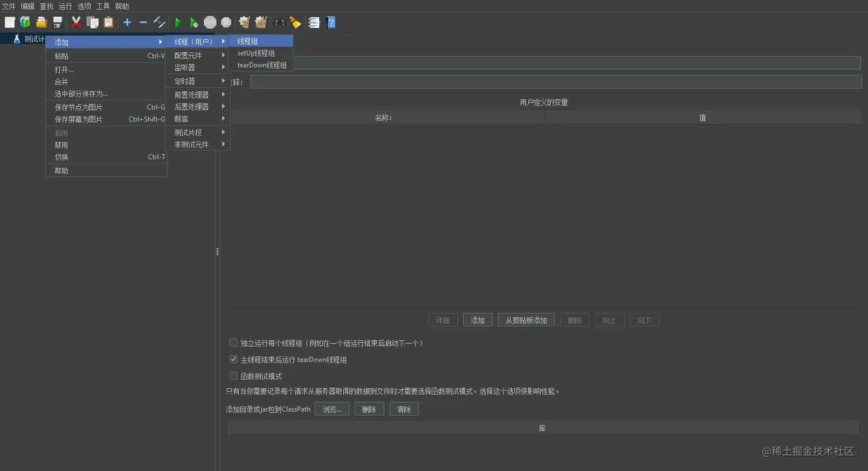Viewport: 868px width, 471px height.
Task: Select 合并 in the context menu
Action: pos(106,81)
